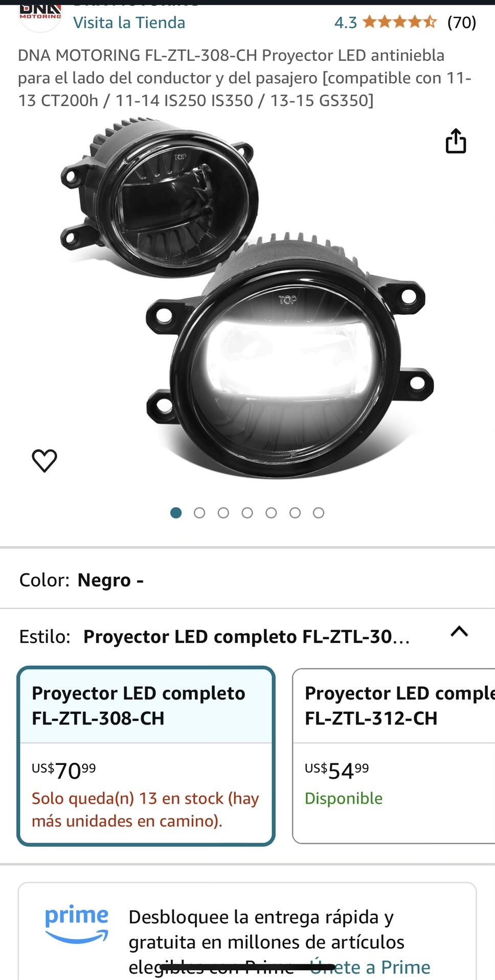Jump to fifth image using dot indicator
The image size is (495, 980).
click(x=271, y=512)
